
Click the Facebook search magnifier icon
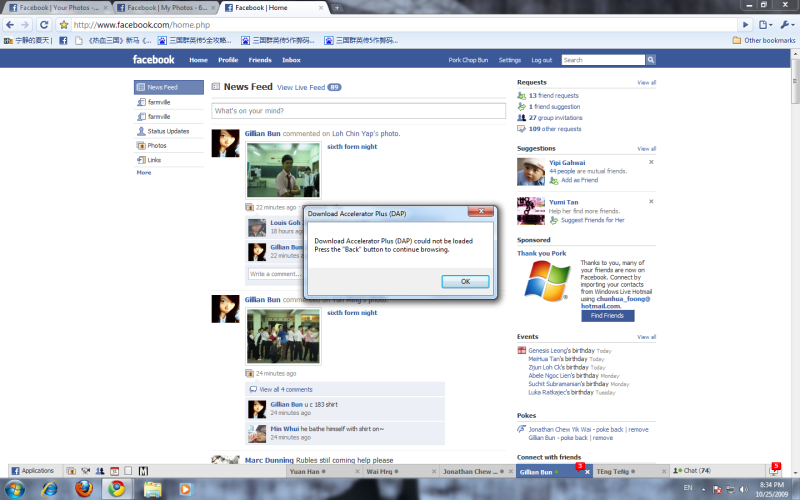(x=651, y=60)
